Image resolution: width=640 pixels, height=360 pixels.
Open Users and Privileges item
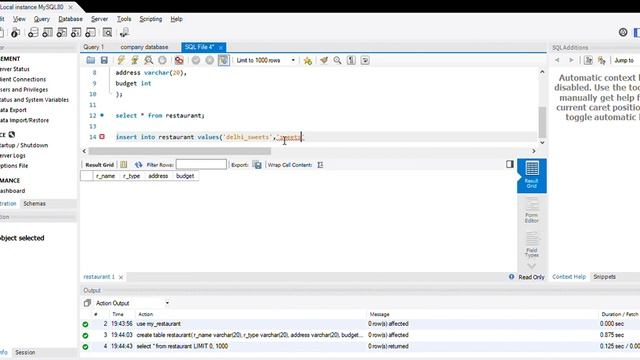pos(24,89)
